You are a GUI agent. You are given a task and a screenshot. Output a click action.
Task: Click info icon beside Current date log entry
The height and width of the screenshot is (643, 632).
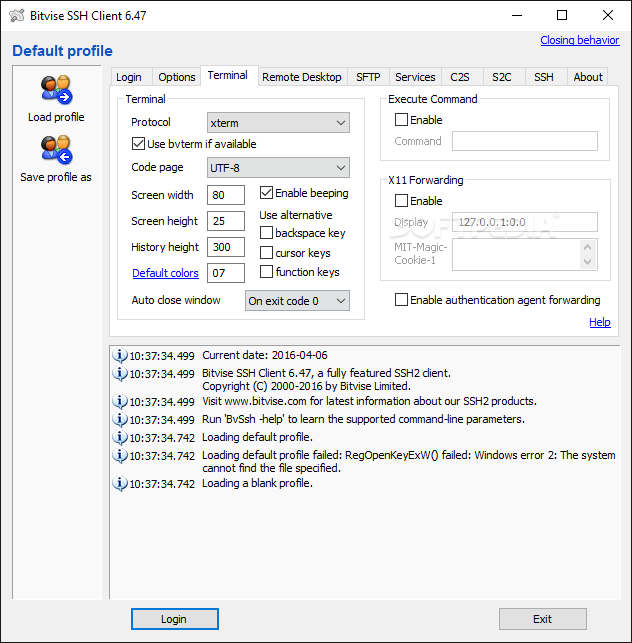pyautogui.click(x=120, y=356)
